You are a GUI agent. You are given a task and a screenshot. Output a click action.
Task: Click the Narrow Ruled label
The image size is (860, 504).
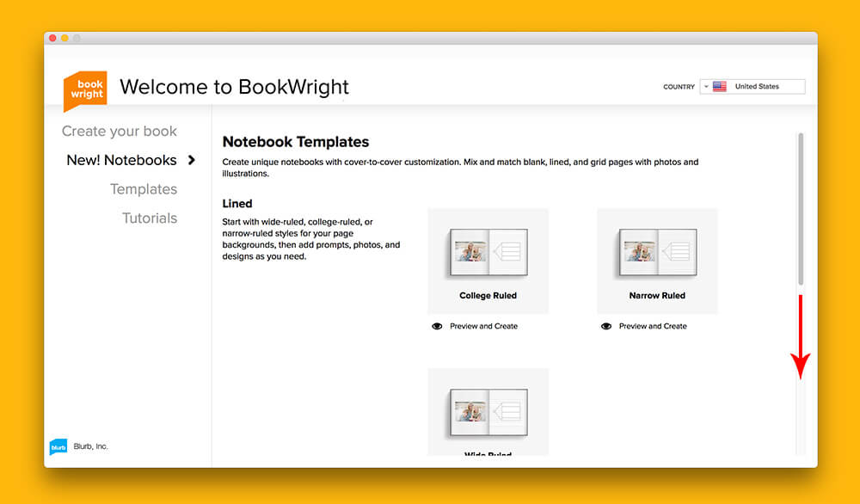point(657,296)
